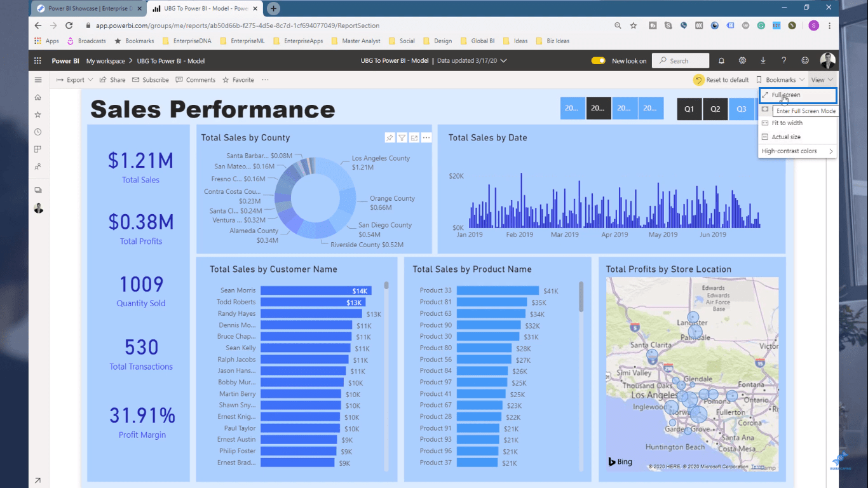The image size is (868, 488).
Task: Open Favorites star in left sidebar
Action: [38, 114]
